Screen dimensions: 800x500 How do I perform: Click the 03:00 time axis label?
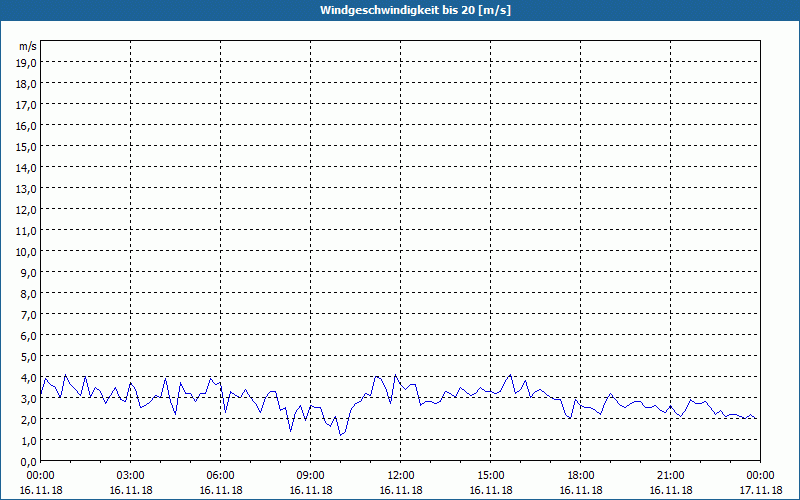coord(131,476)
